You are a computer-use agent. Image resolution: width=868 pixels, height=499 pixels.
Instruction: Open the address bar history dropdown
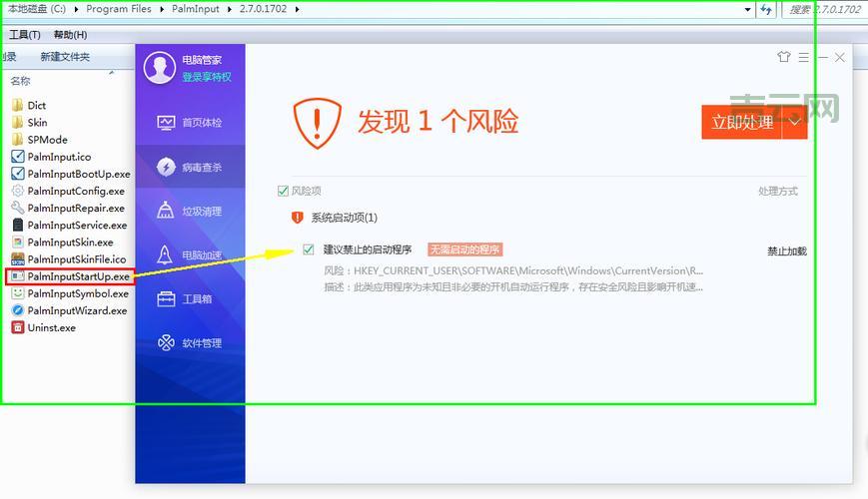[x=748, y=9]
